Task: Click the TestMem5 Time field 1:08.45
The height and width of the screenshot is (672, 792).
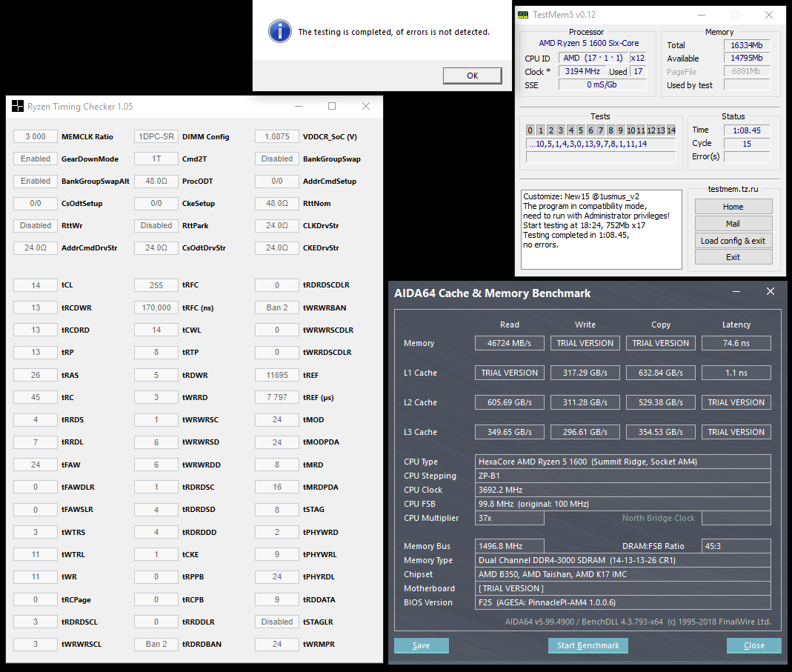Action: point(747,130)
